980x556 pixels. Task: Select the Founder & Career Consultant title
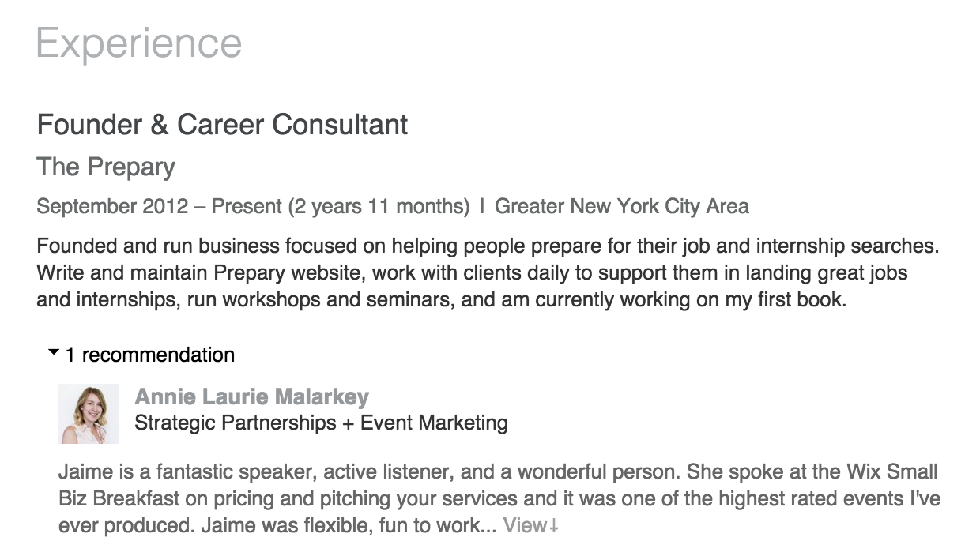[x=222, y=125]
